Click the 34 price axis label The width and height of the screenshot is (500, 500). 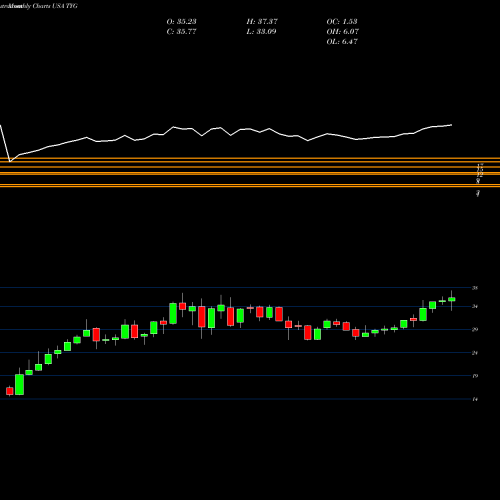[x=475, y=306]
